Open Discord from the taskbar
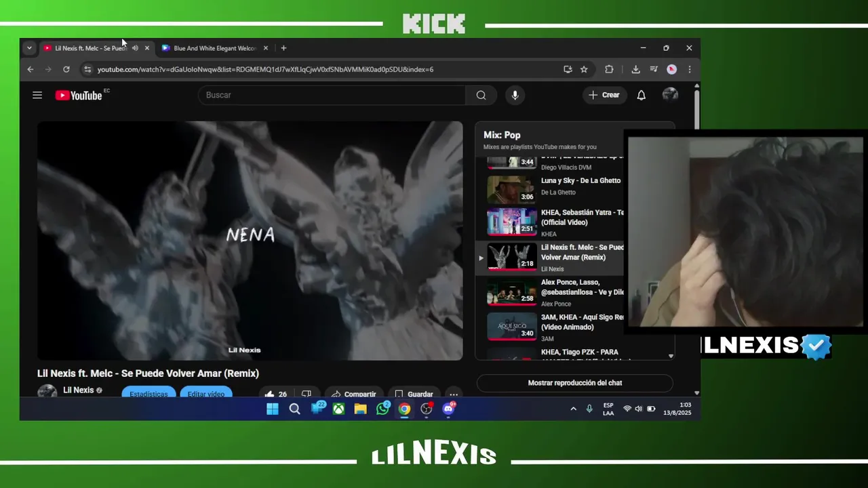The height and width of the screenshot is (488, 868). click(x=449, y=409)
